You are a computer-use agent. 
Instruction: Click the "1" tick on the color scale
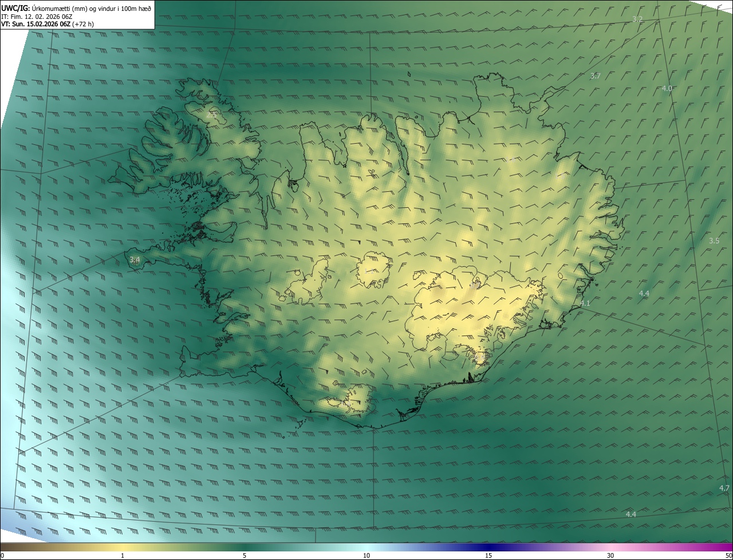pos(123,555)
